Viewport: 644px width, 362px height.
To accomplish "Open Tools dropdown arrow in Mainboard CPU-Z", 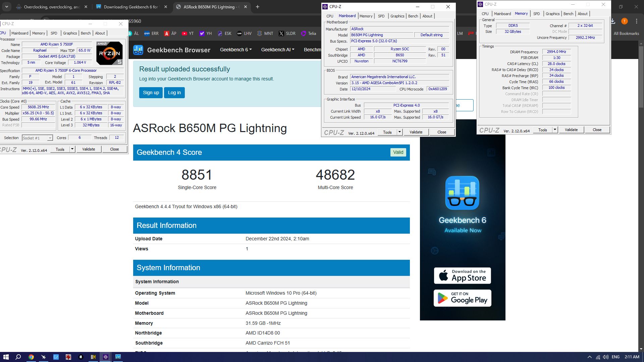I will tap(399, 132).
